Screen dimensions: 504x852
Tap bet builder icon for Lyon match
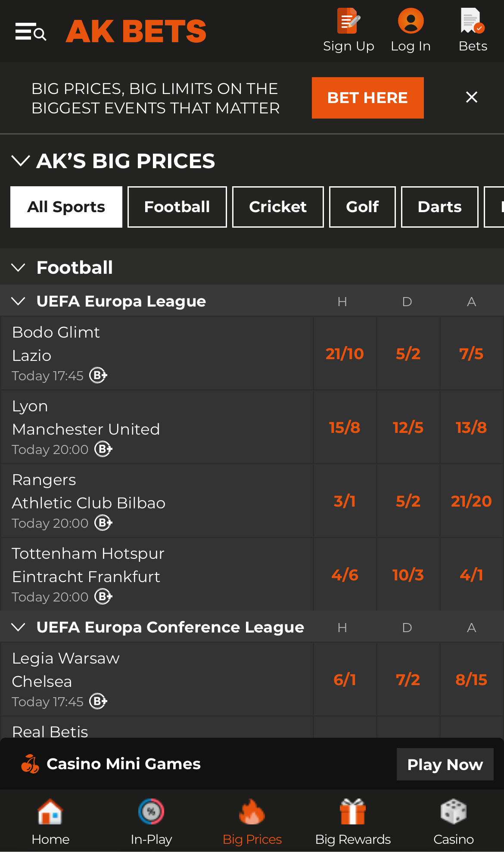point(103,449)
